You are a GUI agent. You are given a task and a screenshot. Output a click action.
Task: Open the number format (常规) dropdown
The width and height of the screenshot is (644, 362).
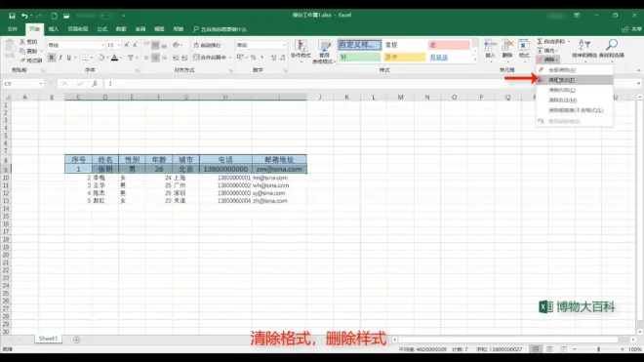(x=284, y=45)
